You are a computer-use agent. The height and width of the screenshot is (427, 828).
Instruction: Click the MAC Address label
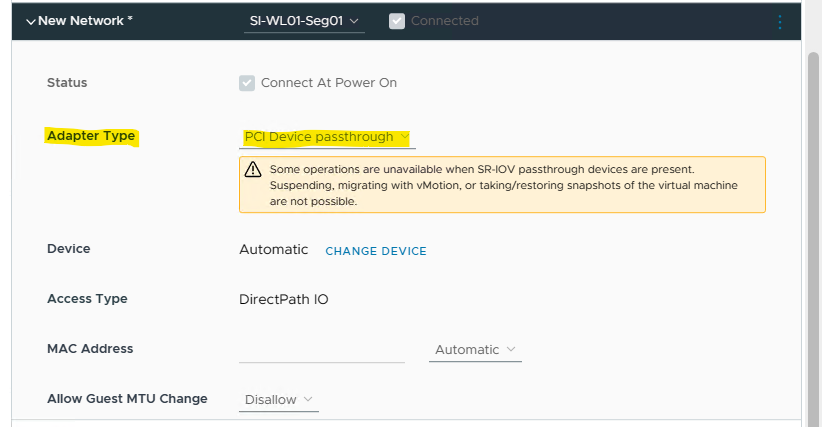pyautogui.click(x=90, y=348)
